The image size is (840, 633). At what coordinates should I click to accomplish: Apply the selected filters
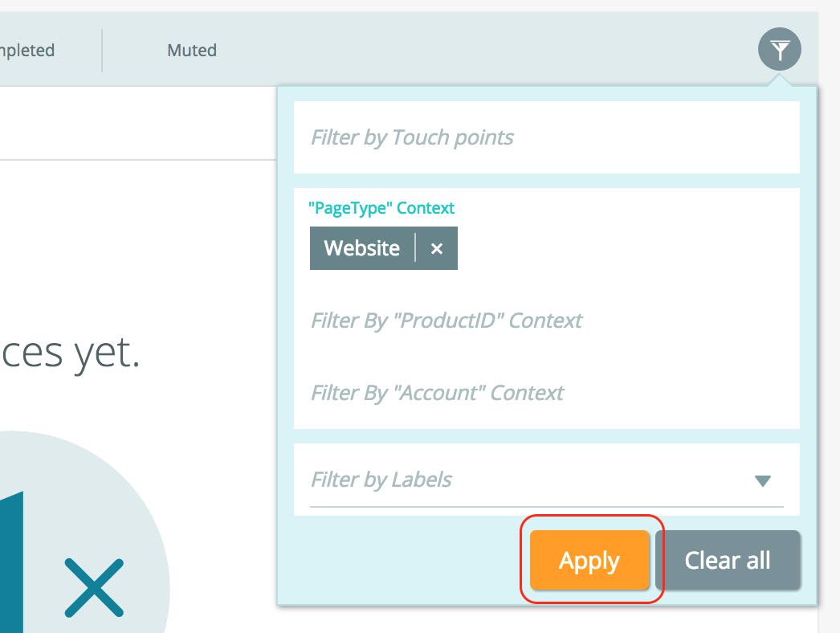tap(589, 560)
